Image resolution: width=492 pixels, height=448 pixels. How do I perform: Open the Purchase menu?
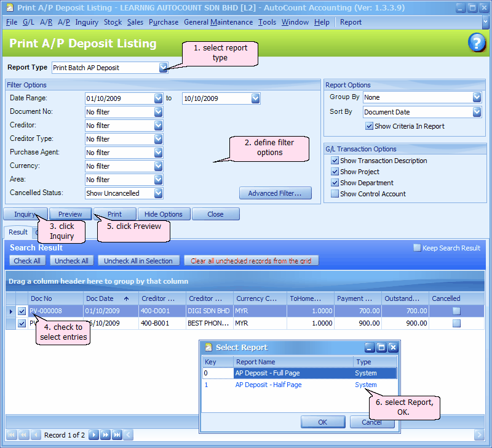click(x=164, y=22)
